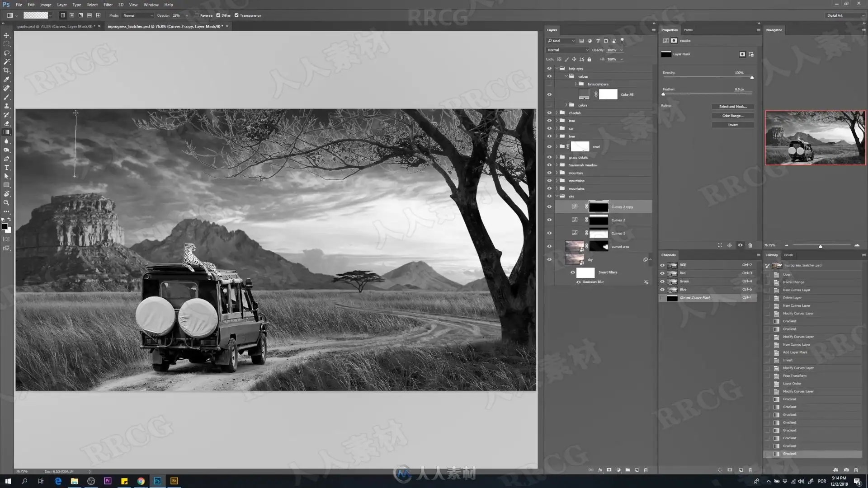Select the Eyedropper tool
The image size is (868, 488).
[x=6, y=80]
